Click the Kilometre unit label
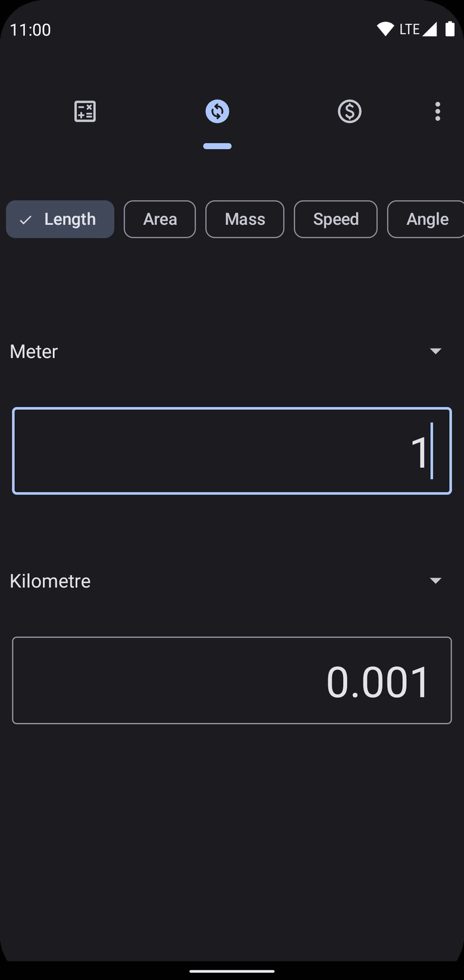The width and height of the screenshot is (464, 980). pyautogui.click(x=50, y=581)
